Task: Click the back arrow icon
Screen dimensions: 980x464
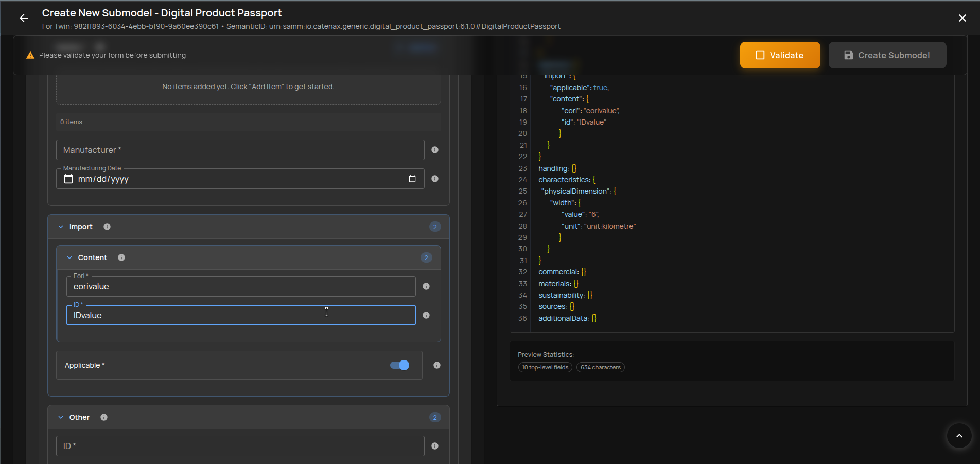Action: (x=24, y=18)
